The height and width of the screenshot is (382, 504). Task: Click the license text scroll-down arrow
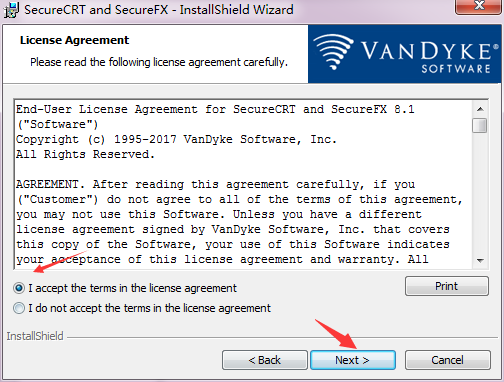click(480, 260)
